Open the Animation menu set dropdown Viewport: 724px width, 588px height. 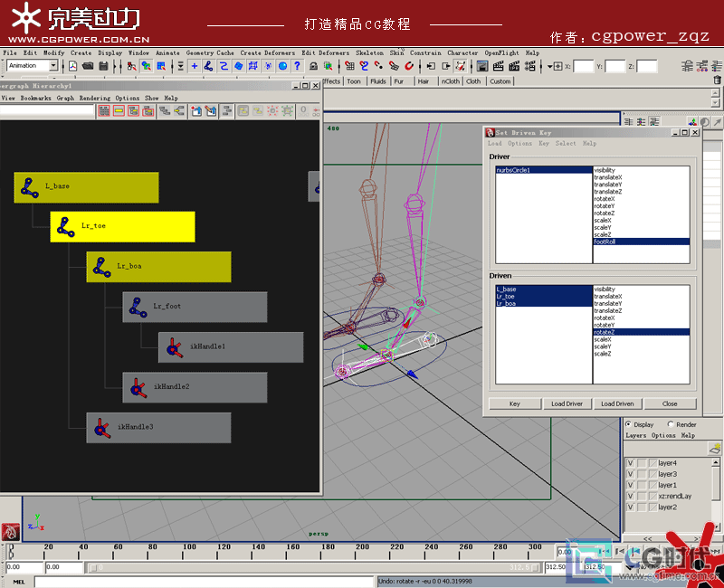point(53,65)
